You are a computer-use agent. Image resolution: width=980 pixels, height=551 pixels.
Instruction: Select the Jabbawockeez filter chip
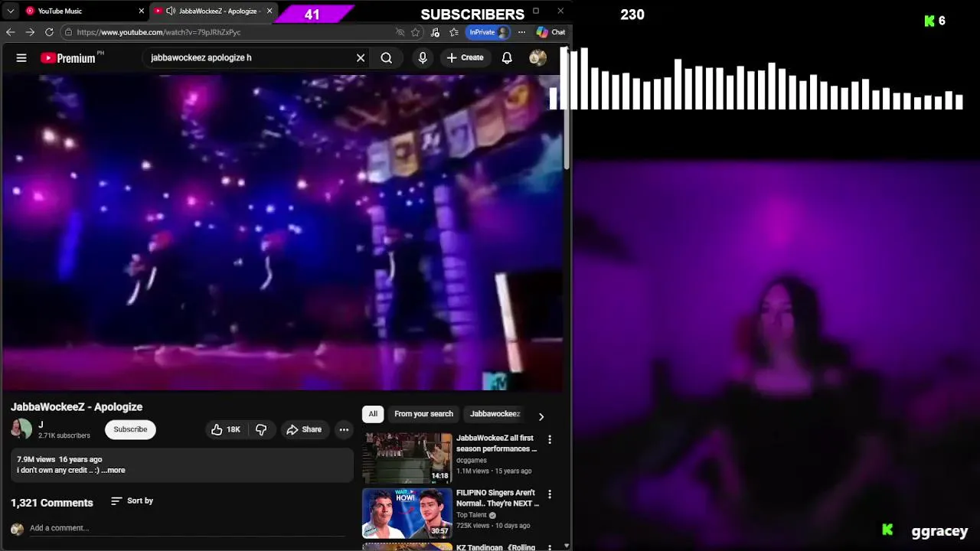495,414
